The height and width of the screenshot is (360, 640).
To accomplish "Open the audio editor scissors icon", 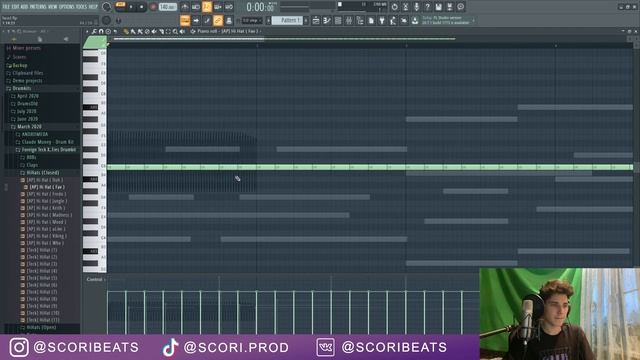I will click(405, 7).
